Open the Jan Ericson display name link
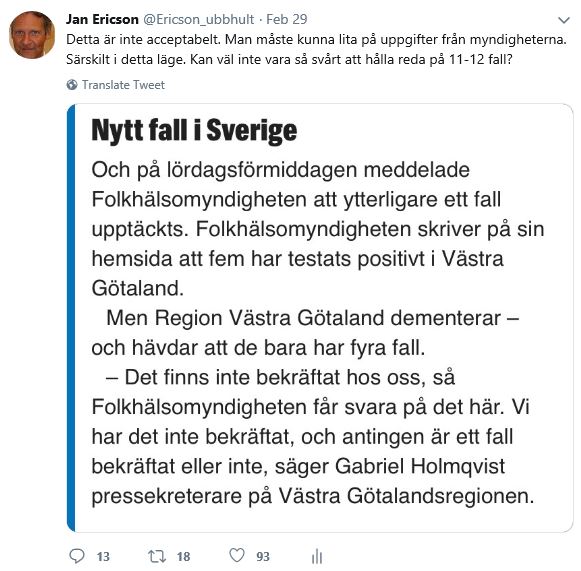Image resolution: width=581 pixels, height=571 pixels. (102, 19)
